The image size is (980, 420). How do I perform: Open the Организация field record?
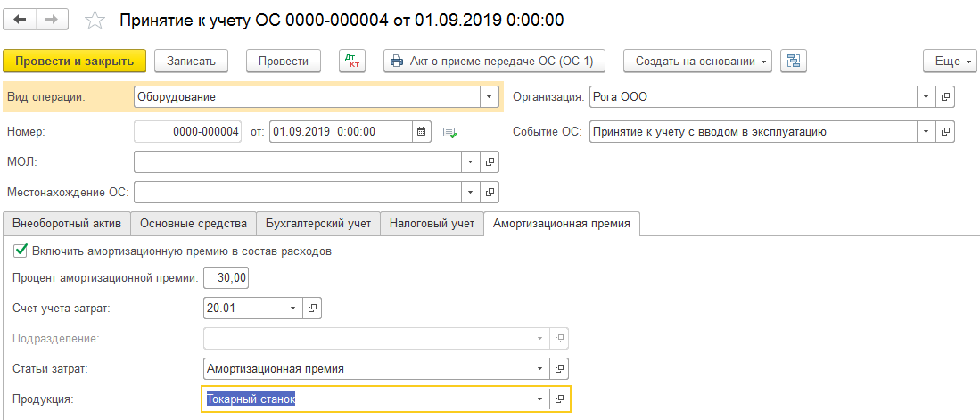coord(946,96)
